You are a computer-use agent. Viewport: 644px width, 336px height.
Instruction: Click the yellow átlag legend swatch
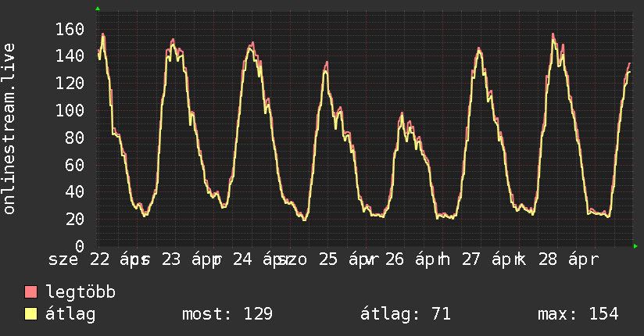[x=30, y=313]
